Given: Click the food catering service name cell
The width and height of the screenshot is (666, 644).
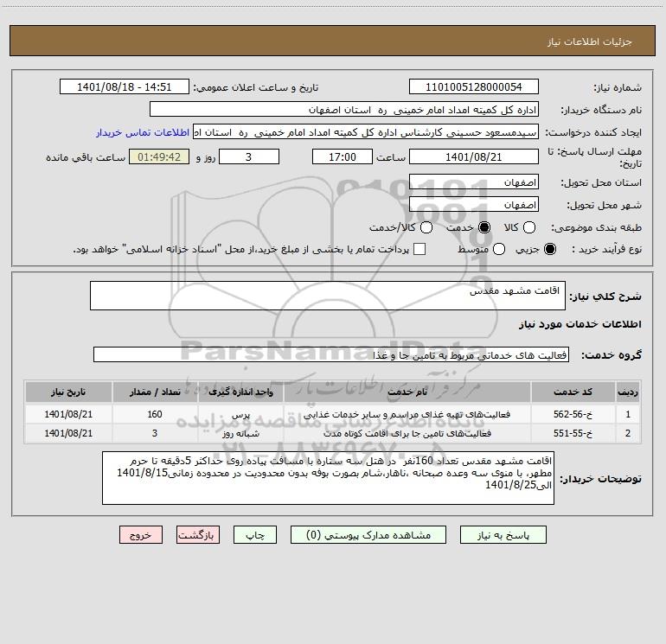Looking at the screenshot, I should pos(407,414).
